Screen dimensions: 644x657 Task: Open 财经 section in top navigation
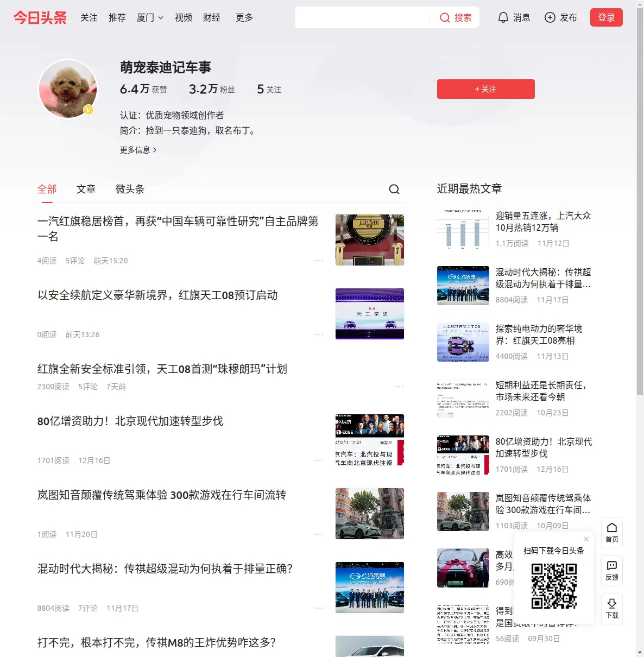(x=212, y=17)
